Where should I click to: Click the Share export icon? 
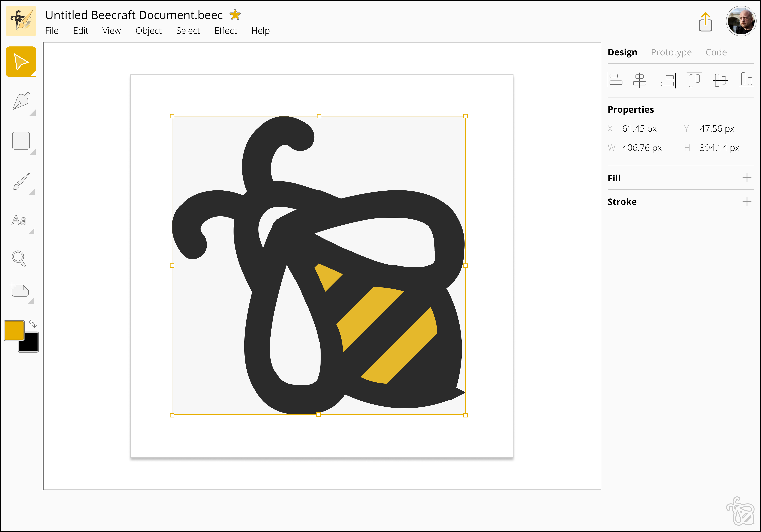coord(705,22)
